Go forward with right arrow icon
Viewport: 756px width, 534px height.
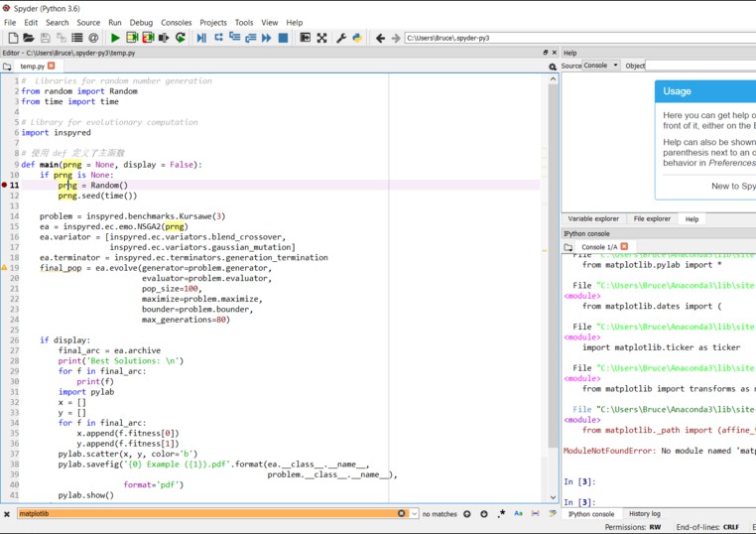pyautogui.click(x=395, y=38)
